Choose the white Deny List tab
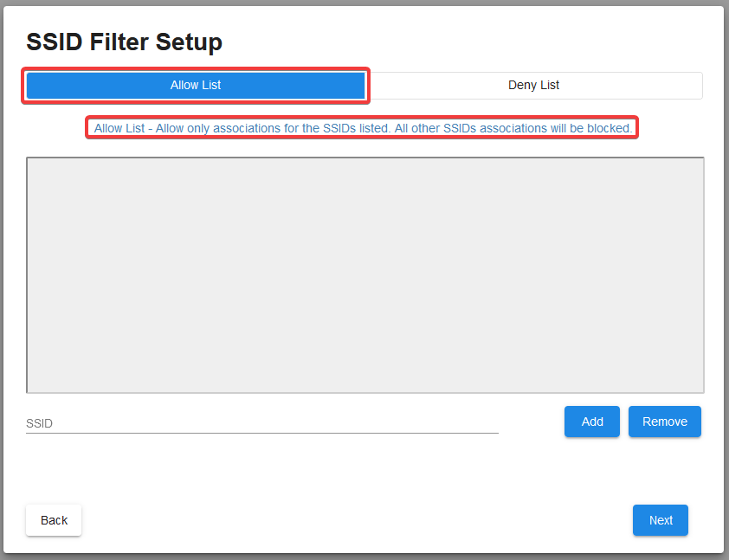This screenshot has height=560, width=729. point(533,86)
